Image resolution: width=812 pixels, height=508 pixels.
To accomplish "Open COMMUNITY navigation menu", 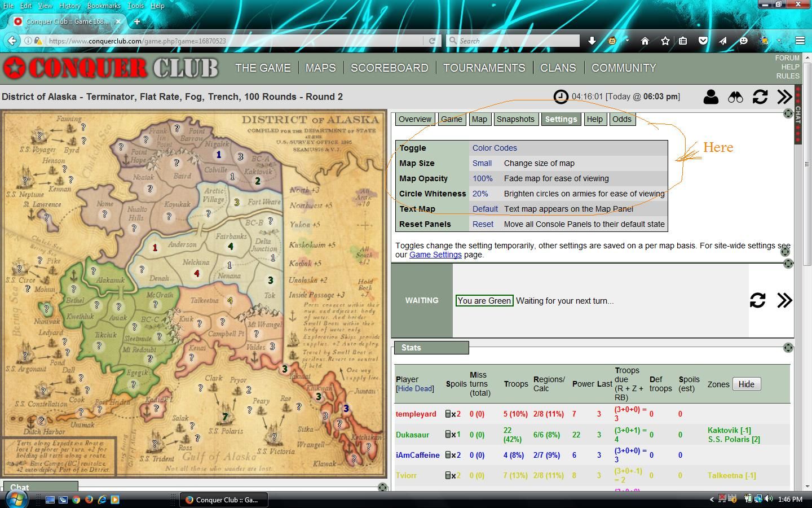I will click(x=624, y=68).
